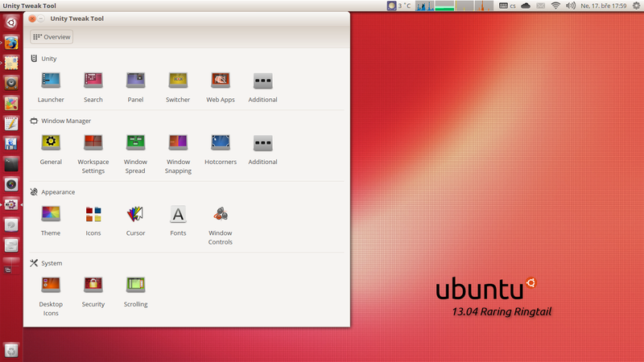Open the mail stamp app in dock
Screen dimensions: 644x362
point(11,63)
